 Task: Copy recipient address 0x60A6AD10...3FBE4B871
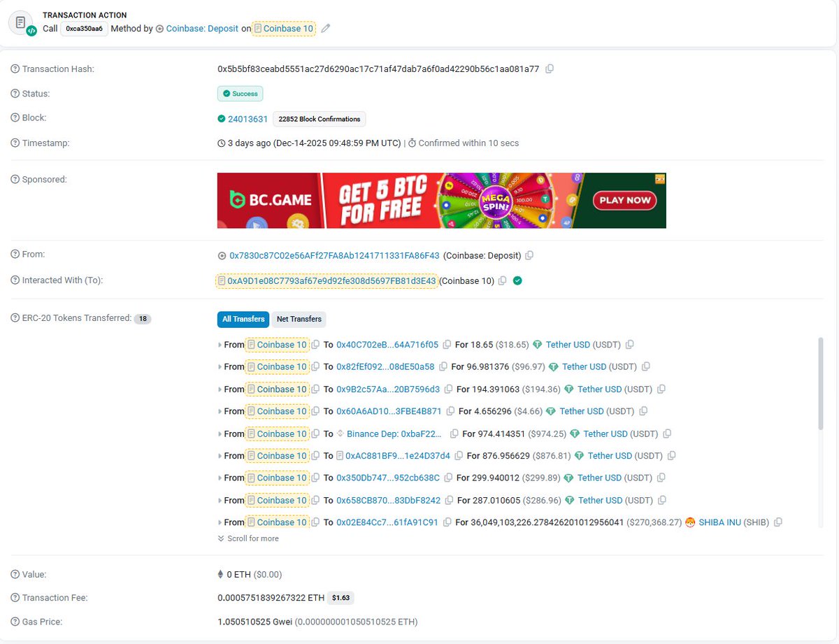pos(450,412)
